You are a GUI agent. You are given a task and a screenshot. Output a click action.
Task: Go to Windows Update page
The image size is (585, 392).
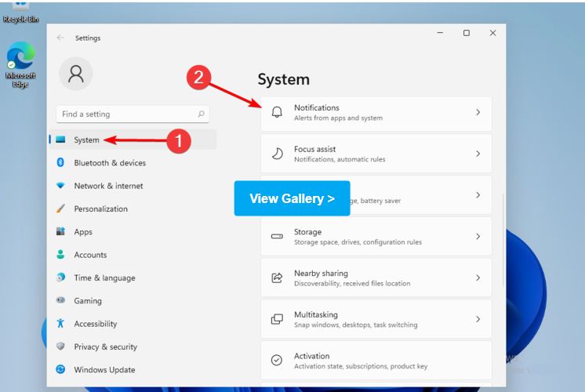(x=104, y=369)
